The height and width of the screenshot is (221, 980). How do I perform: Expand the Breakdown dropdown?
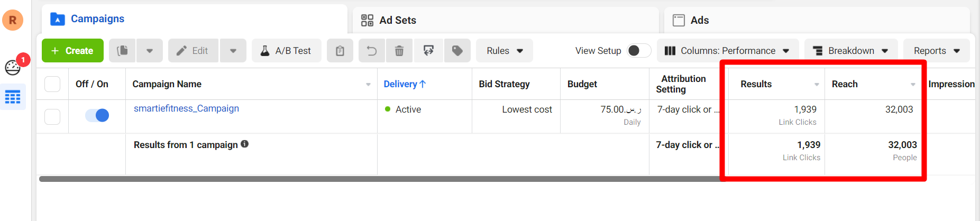pyautogui.click(x=850, y=51)
